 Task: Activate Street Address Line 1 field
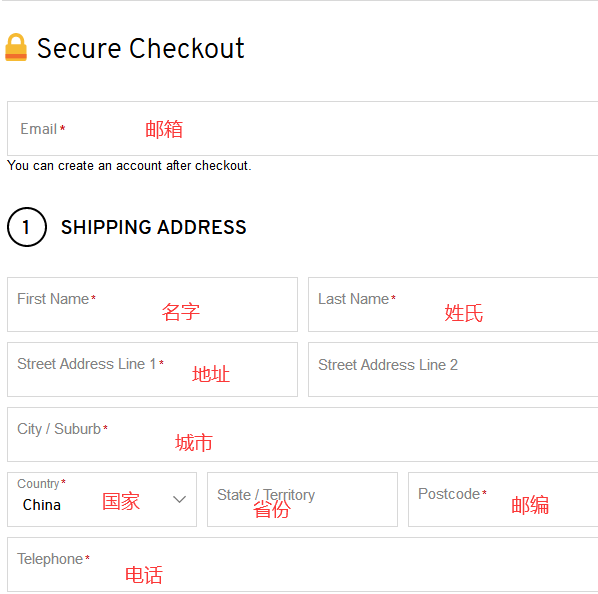pos(152,369)
